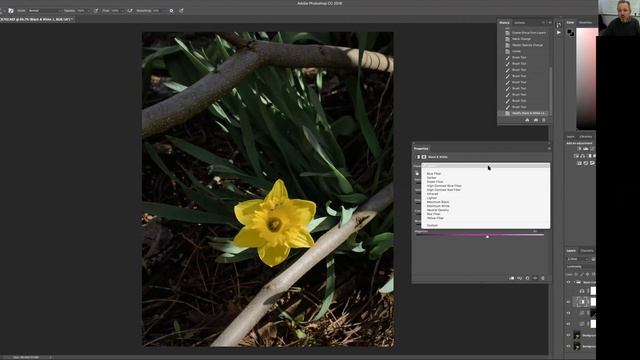Open the layer blend mode dropdown

coord(581,267)
